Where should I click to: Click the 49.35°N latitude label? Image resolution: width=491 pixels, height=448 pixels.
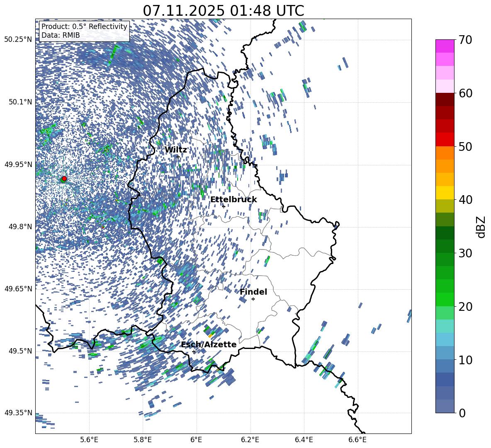tap(18, 413)
